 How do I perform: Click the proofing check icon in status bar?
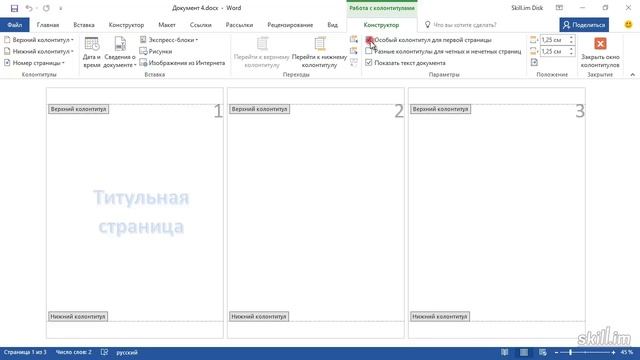pyautogui.click(x=104, y=352)
